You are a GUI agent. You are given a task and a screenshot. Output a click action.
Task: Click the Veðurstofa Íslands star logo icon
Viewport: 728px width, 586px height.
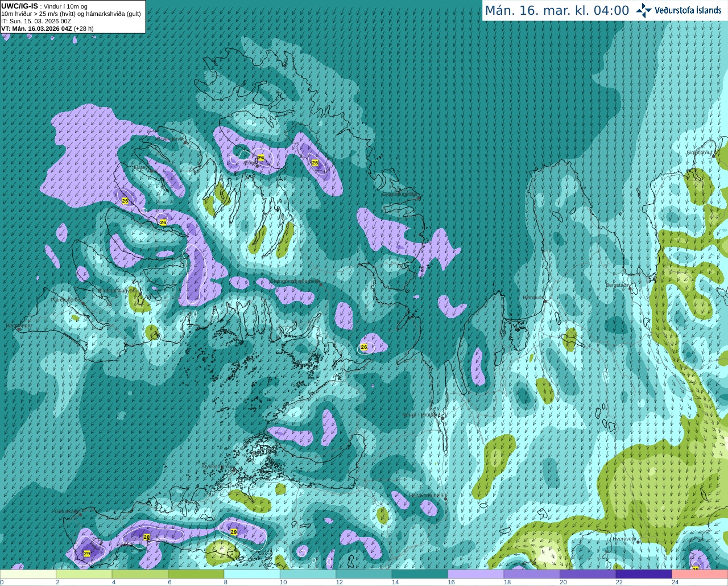[x=644, y=10]
